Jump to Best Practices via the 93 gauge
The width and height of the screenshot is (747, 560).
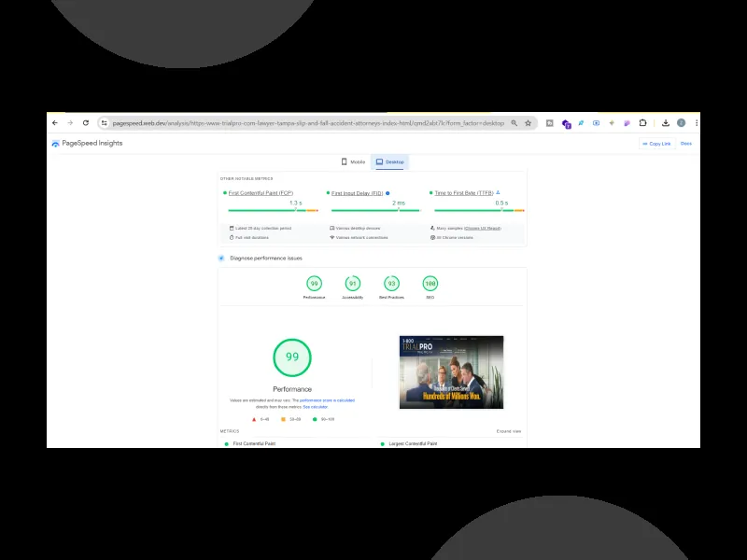click(391, 284)
